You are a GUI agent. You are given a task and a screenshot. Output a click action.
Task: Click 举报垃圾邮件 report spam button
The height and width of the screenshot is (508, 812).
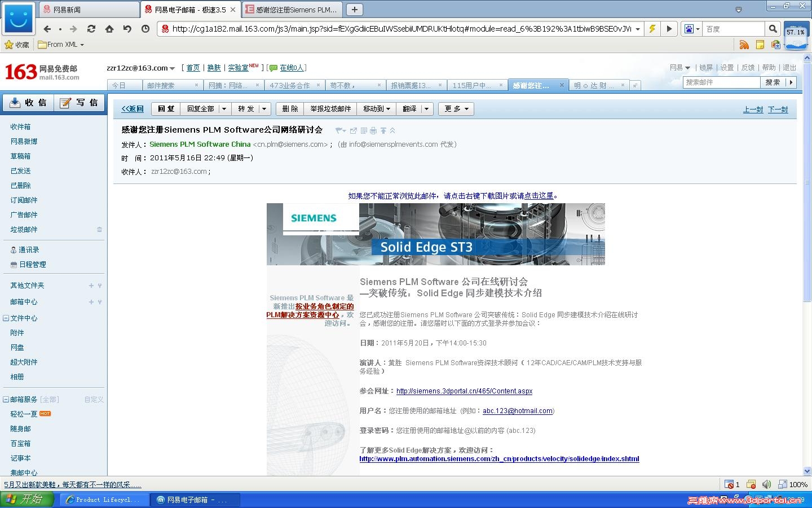(330, 109)
